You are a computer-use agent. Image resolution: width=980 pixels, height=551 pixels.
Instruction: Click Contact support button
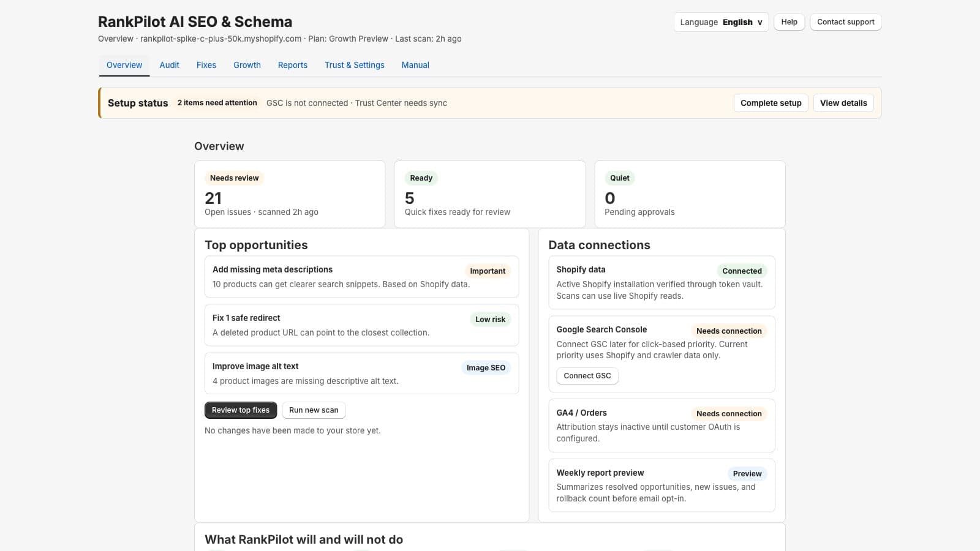click(845, 22)
